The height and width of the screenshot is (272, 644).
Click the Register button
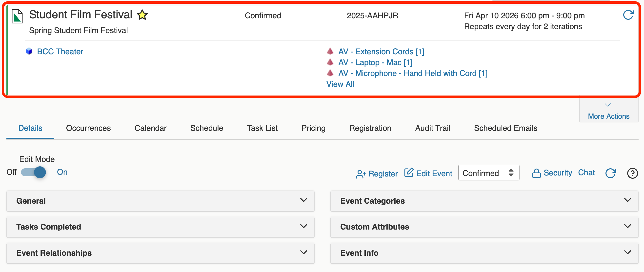pyautogui.click(x=377, y=174)
